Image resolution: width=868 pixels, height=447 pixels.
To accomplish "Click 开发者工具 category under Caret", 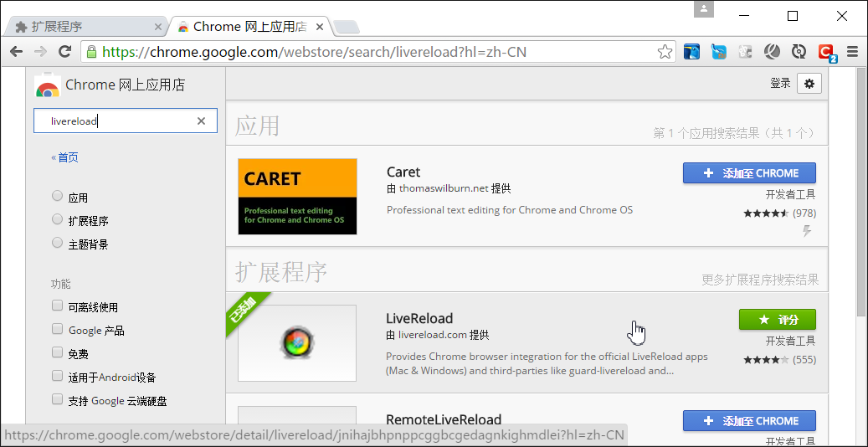I will 790,195.
